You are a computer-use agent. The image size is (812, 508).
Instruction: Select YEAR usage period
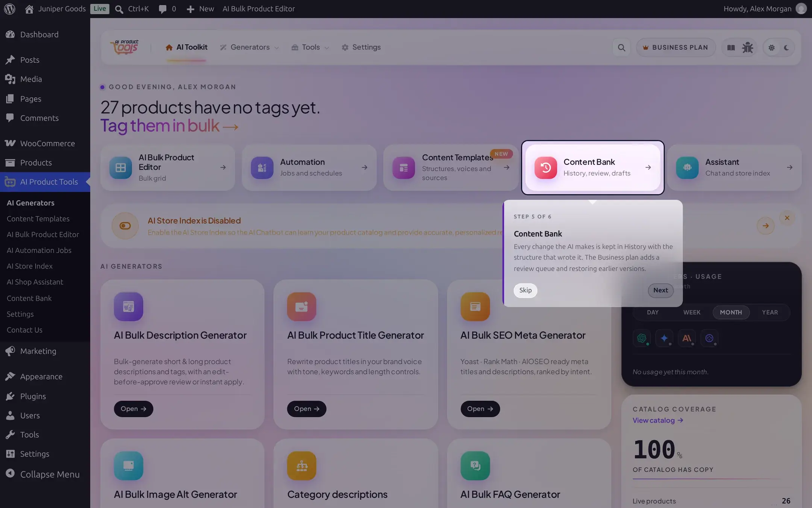(x=770, y=312)
